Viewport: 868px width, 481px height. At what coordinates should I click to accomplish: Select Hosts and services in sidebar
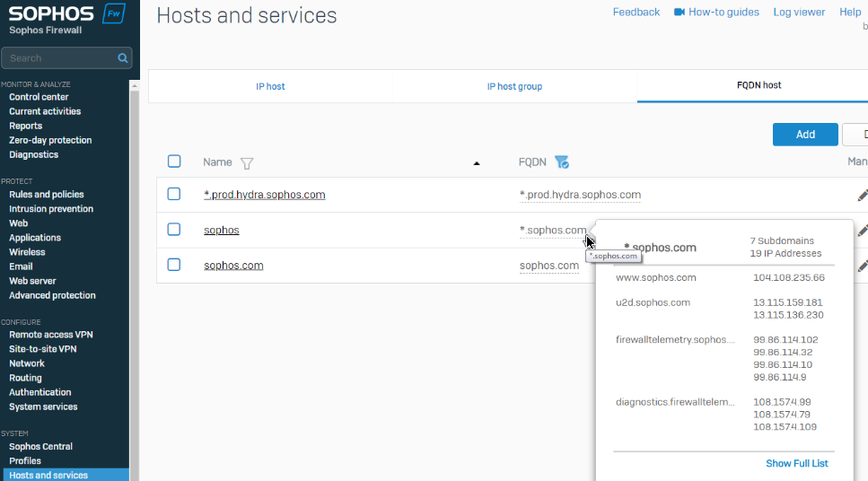coord(66,475)
